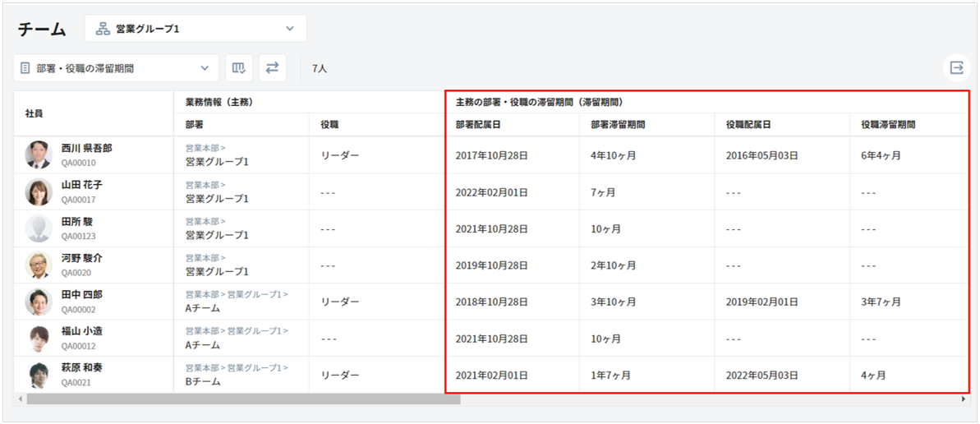Click 田所 駿's placeholder avatar

(39, 228)
